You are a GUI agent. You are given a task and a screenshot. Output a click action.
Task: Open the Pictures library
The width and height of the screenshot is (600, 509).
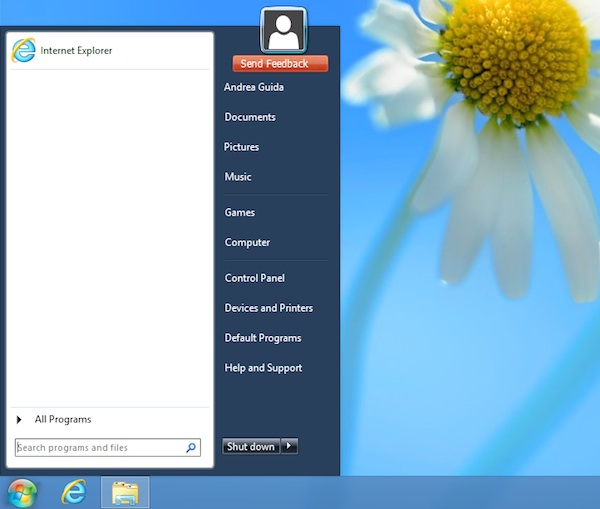coord(241,147)
